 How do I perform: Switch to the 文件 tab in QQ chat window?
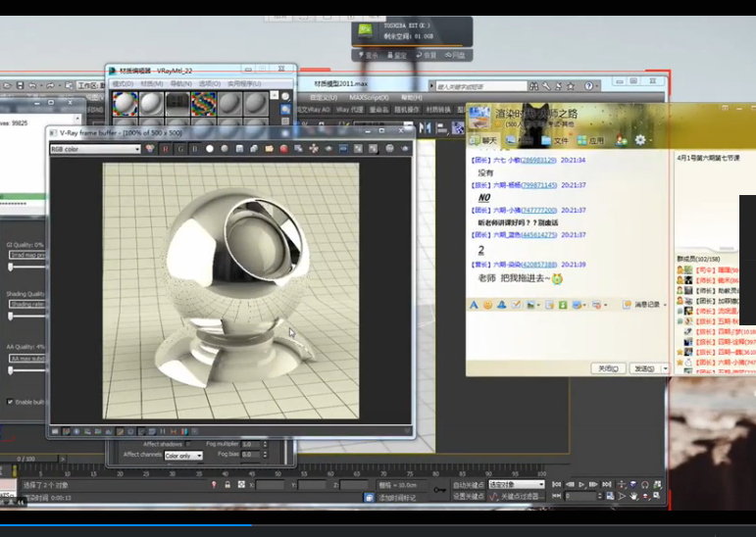point(555,141)
